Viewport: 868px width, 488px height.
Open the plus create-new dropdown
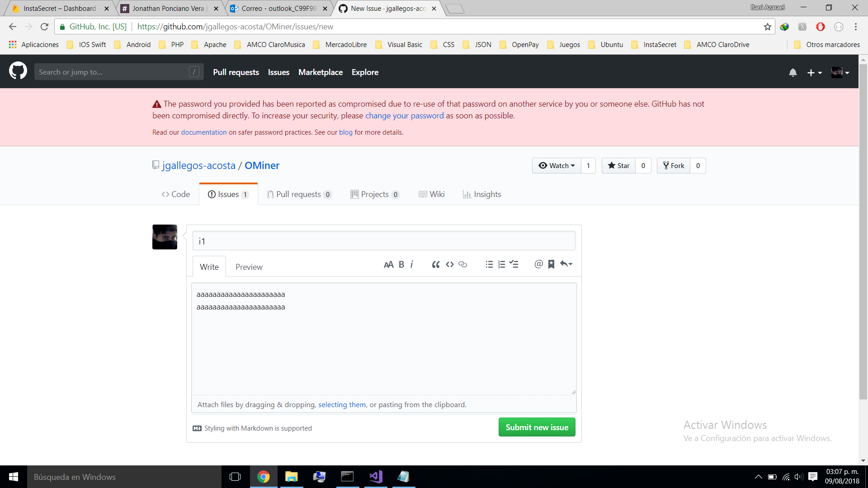[x=814, y=73]
